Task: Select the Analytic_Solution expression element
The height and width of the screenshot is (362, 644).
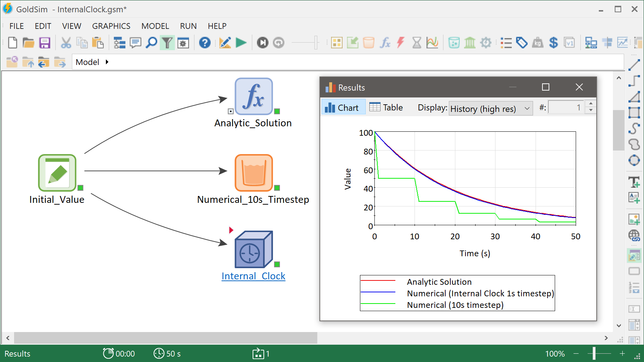Action: pyautogui.click(x=254, y=96)
